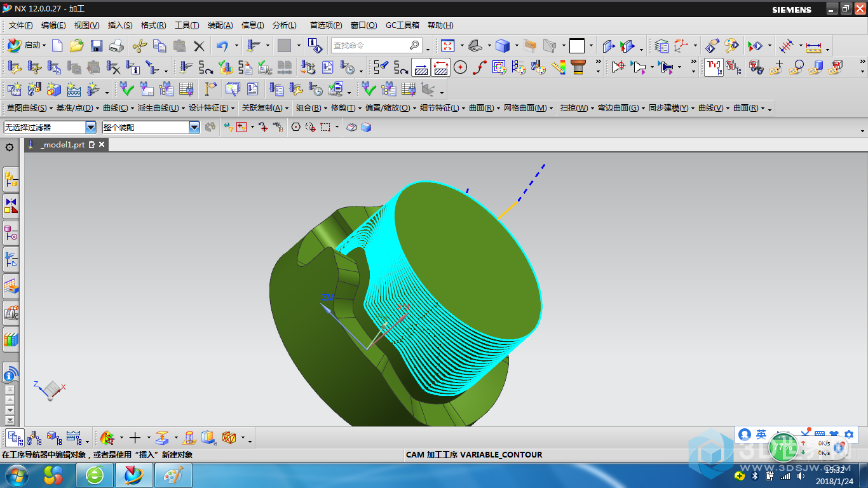This screenshot has height=488, width=868.
Task: Toggle the highlighted hatched path display button
Action: pos(421,67)
